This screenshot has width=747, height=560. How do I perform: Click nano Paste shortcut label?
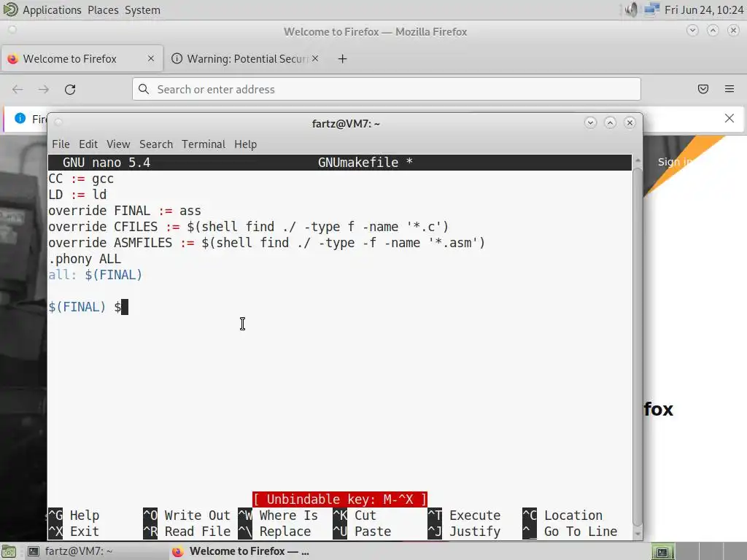tap(373, 532)
